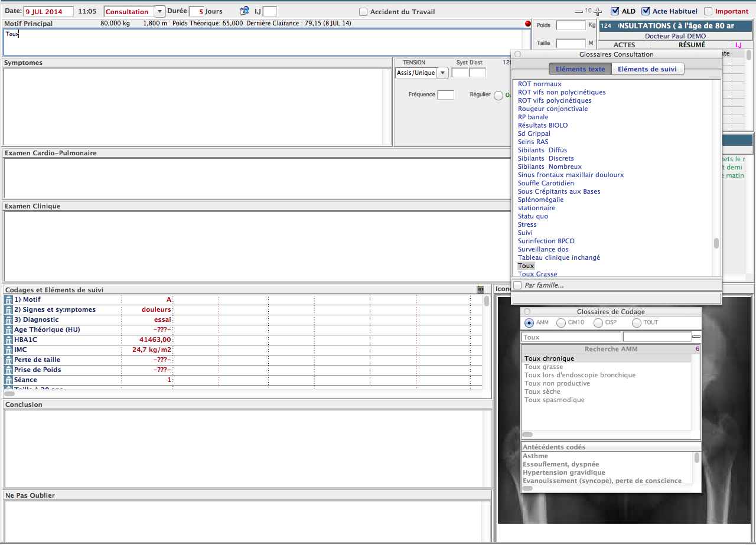This screenshot has width=756, height=545.
Task: Click the small icon left of the I.J field
Action: click(245, 11)
